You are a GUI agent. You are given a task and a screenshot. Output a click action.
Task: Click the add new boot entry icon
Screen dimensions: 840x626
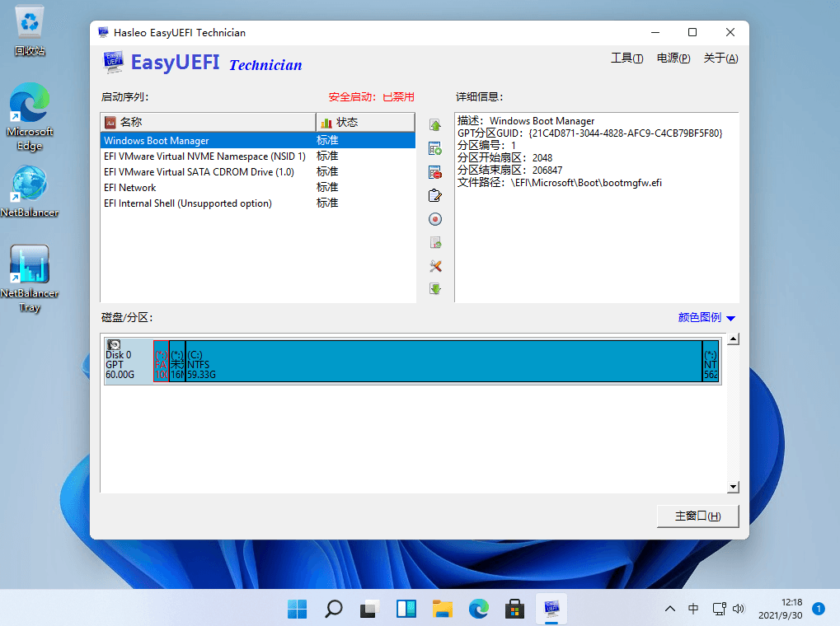point(435,148)
